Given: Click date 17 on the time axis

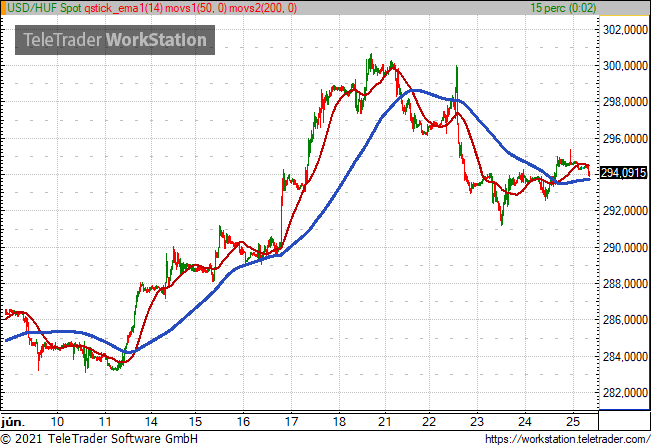Looking at the screenshot, I should [291, 422].
